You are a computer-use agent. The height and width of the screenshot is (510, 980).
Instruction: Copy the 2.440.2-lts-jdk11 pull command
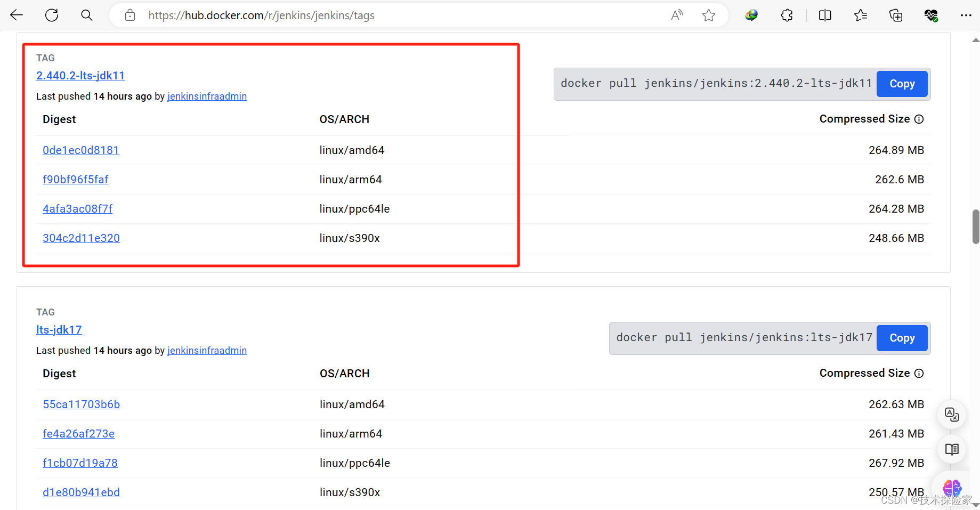tap(902, 84)
